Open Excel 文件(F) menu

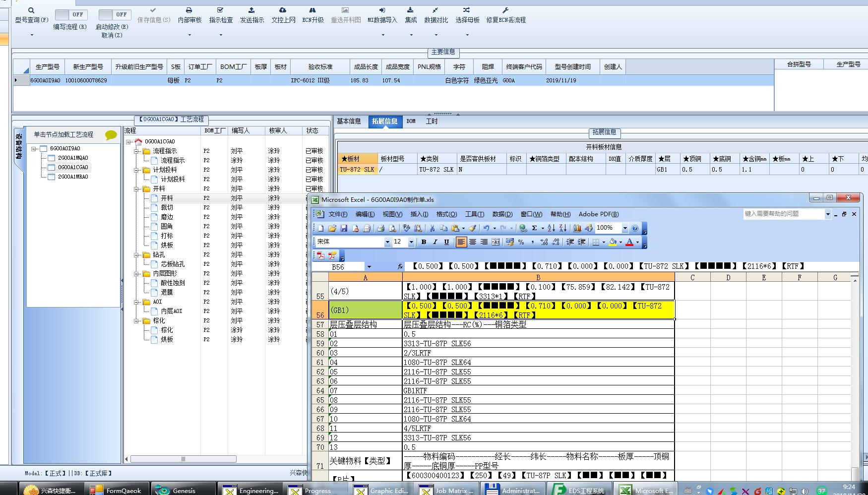tap(338, 214)
